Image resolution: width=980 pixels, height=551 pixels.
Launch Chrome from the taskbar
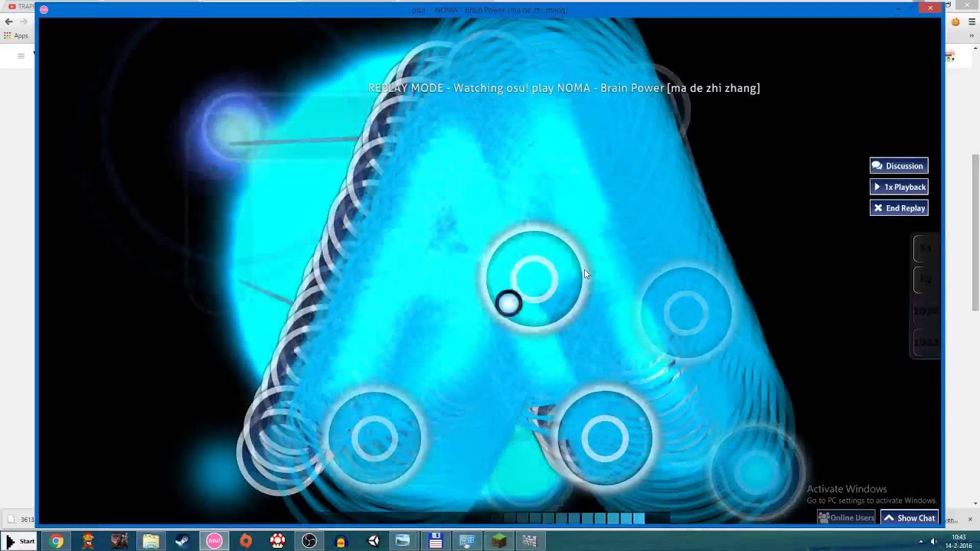[56, 541]
